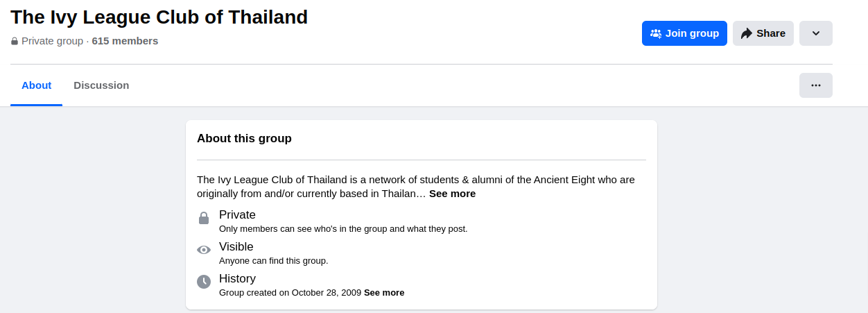Click the Group created on October 28, 2009 text
This screenshot has height=313, width=868.
290,293
